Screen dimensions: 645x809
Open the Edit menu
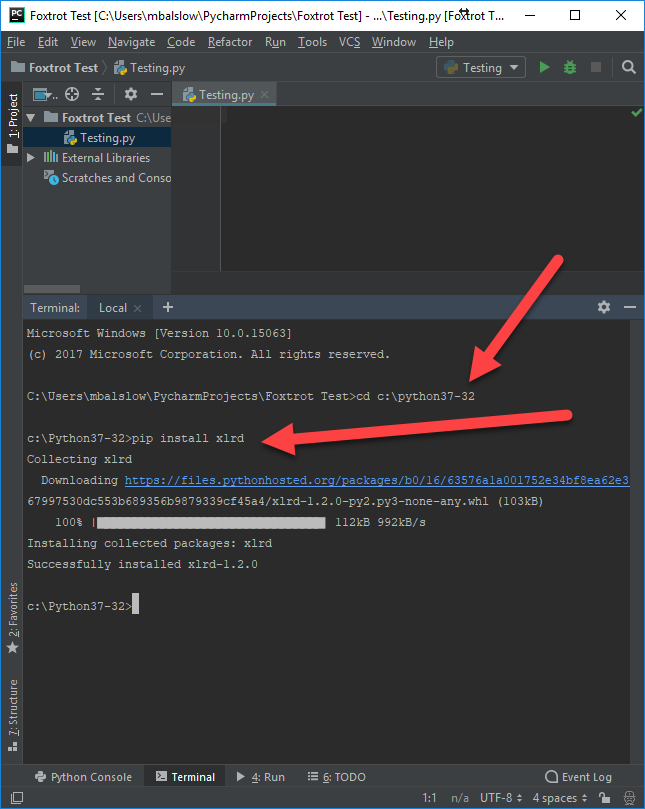pos(47,42)
